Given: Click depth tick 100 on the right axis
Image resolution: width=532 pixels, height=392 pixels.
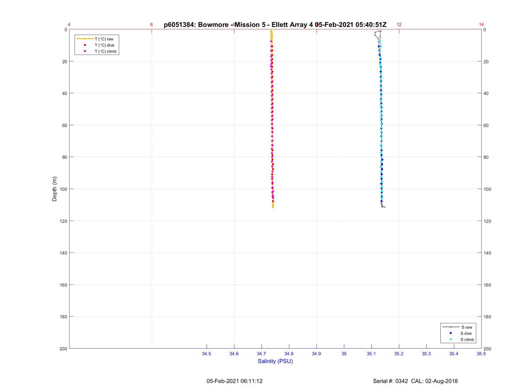Looking at the screenshot, I should point(488,189).
